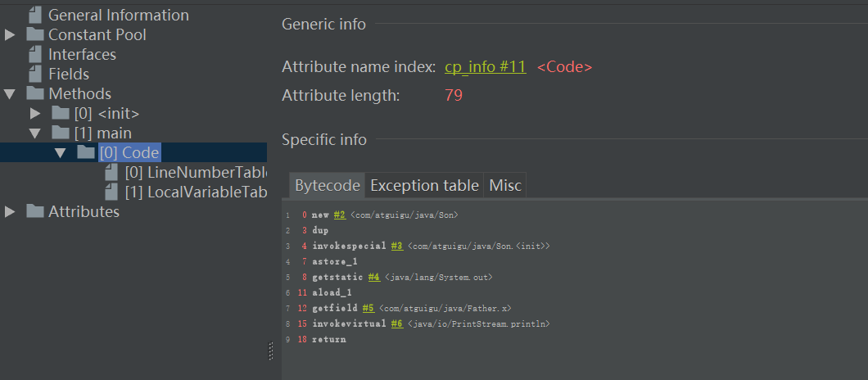Click the Interfaces file icon

35,54
